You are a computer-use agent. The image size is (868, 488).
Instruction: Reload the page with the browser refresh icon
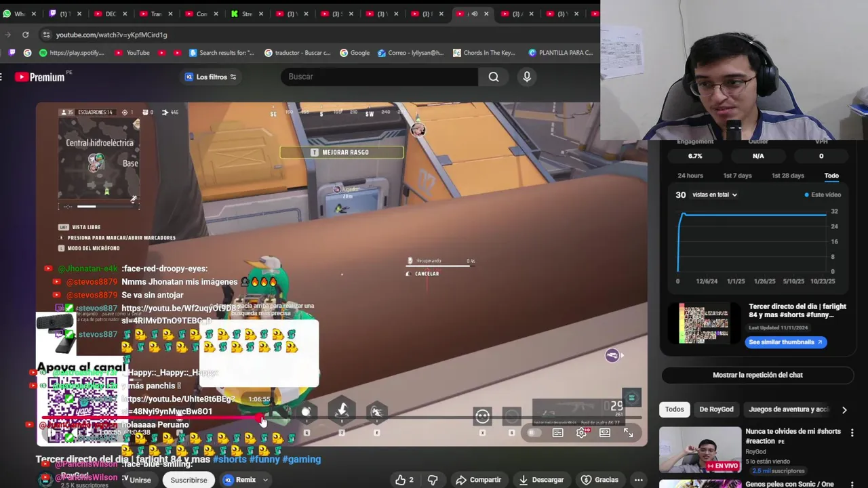coord(26,35)
